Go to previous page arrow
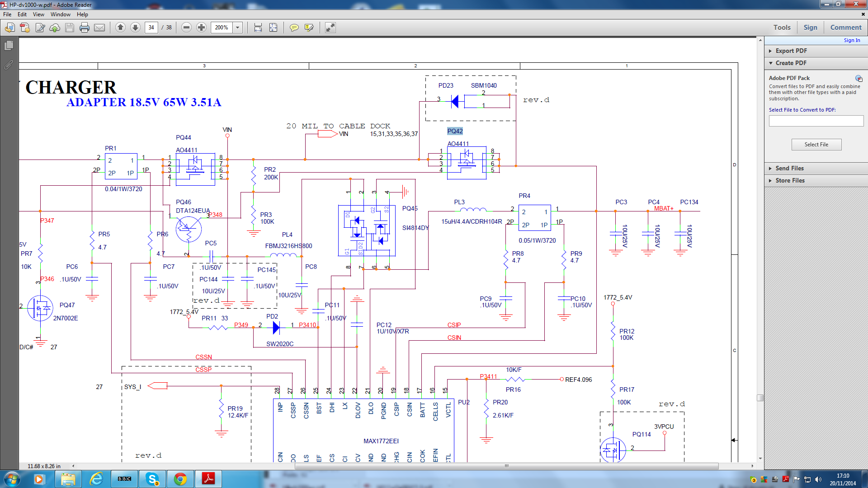The width and height of the screenshot is (868, 488). click(120, 28)
